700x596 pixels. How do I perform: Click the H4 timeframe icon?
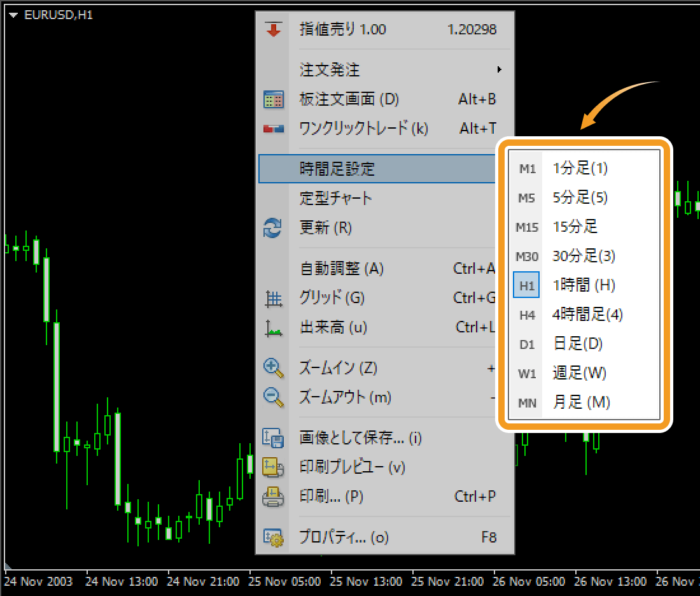click(x=527, y=315)
